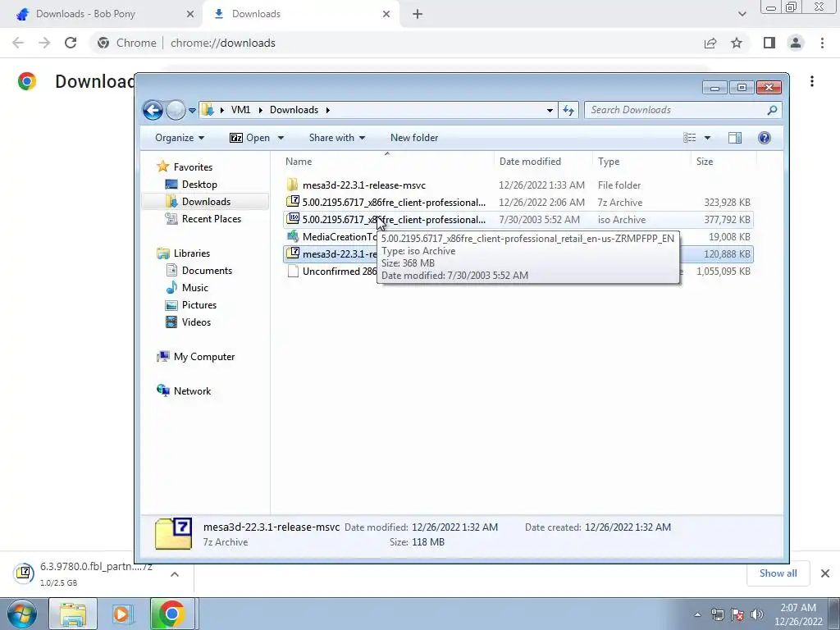
Task: Open a new Chrome tab
Action: (x=418, y=15)
